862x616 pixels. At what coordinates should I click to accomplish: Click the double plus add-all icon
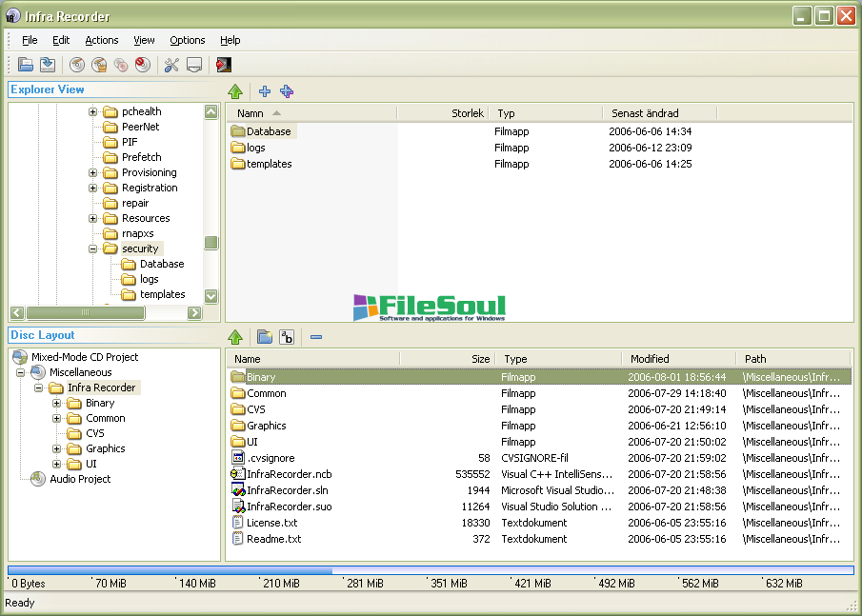click(x=287, y=91)
